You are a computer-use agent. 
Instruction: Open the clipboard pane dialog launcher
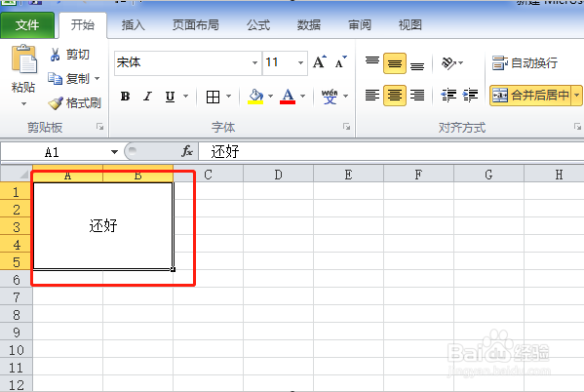tap(99, 127)
